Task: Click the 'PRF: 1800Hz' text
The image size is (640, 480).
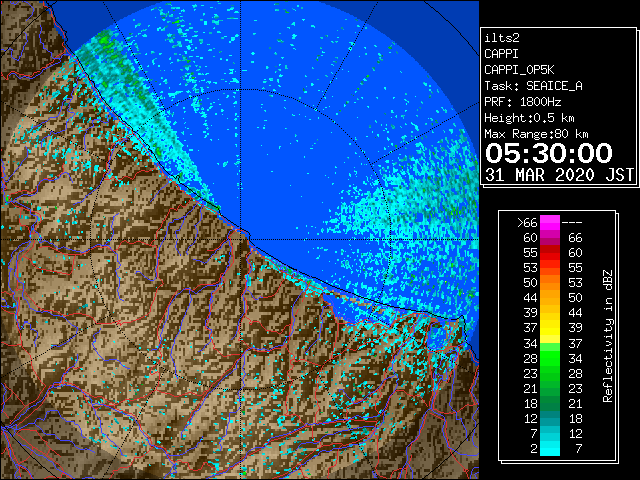Action: tap(522, 102)
